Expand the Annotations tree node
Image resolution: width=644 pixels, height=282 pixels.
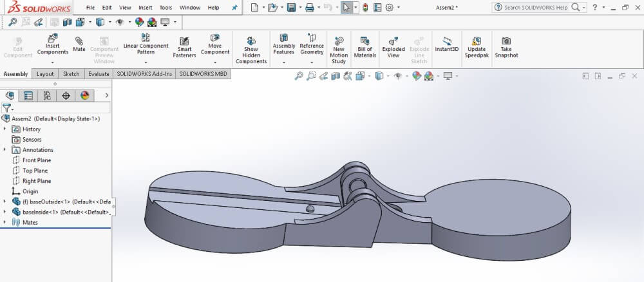tap(5, 150)
